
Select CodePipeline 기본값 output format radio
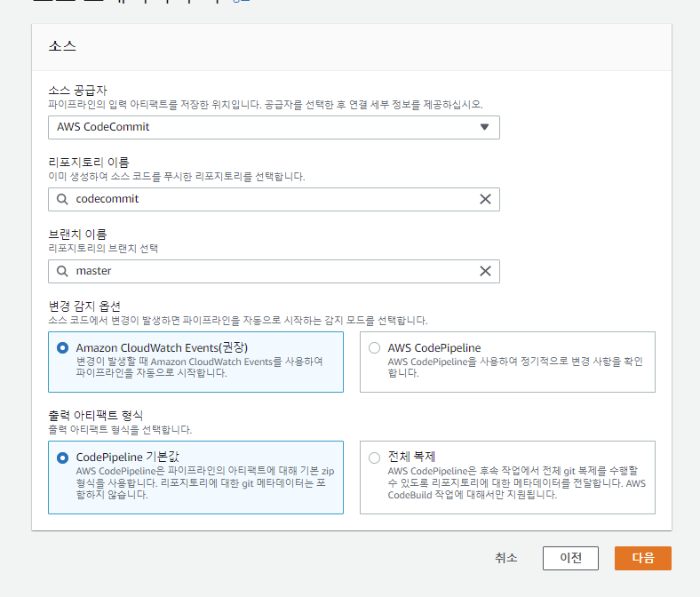pos(62,458)
